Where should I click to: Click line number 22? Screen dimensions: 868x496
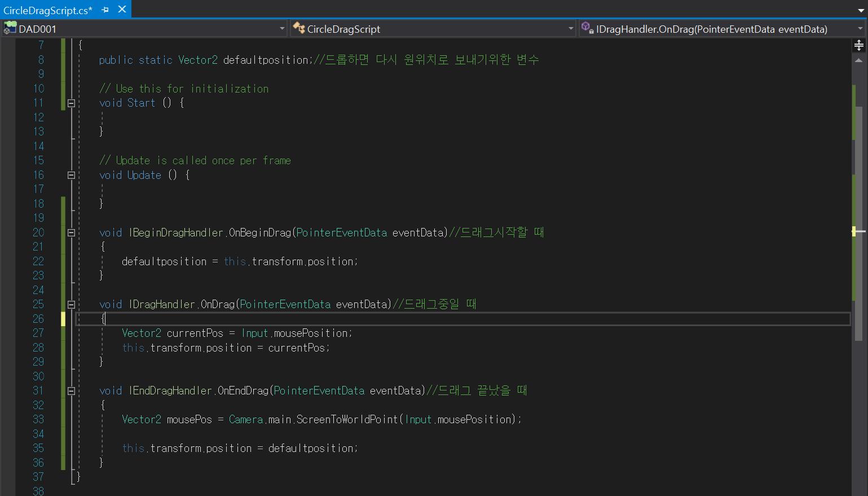tap(38, 261)
